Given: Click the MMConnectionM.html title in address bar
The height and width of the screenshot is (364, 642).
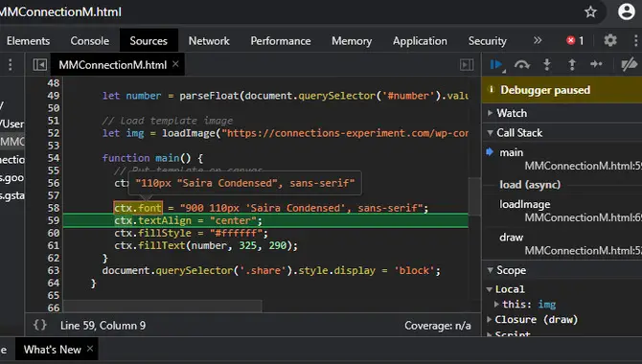Looking at the screenshot, I should [60, 11].
